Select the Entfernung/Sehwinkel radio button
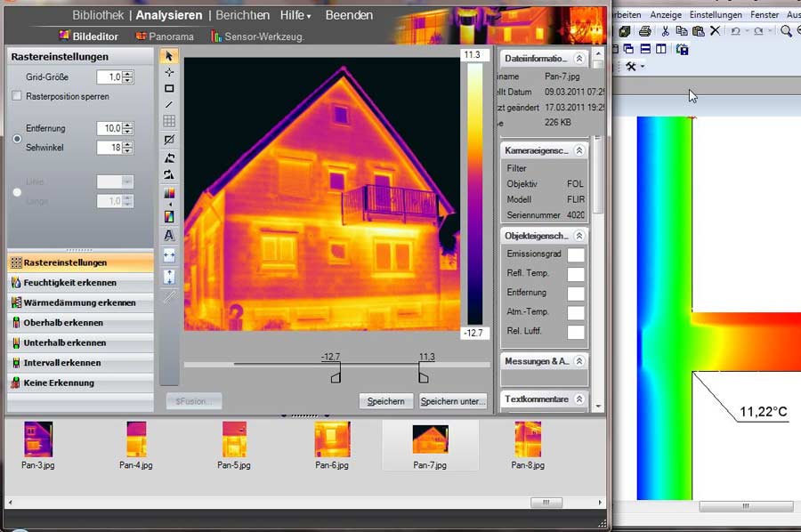801x532 pixels. coord(17,139)
